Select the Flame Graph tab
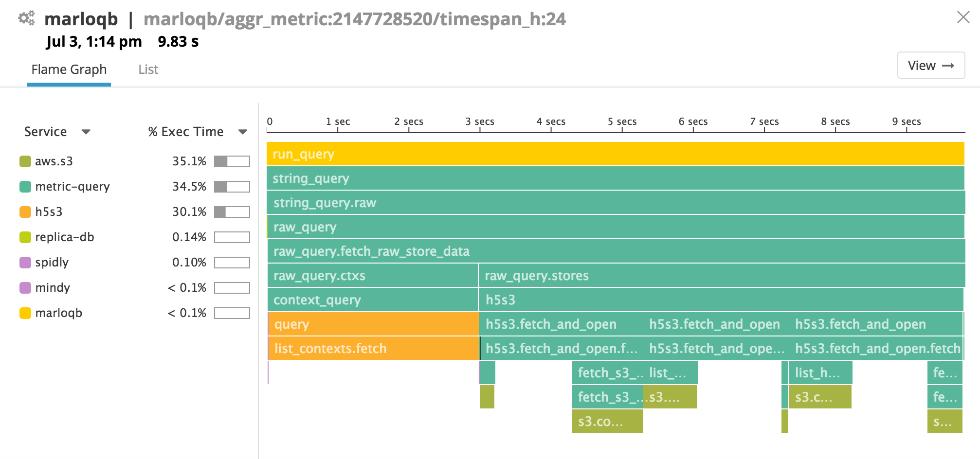This screenshot has width=980, height=459. (x=69, y=69)
